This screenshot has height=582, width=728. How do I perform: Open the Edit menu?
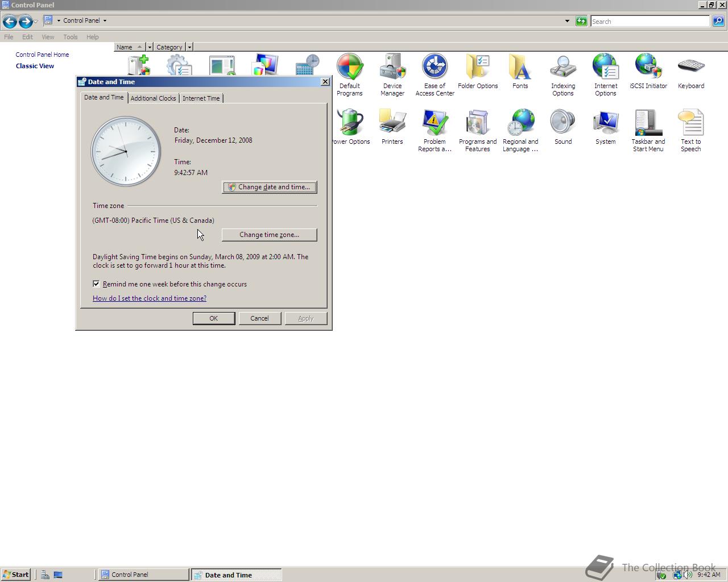pos(27,37)
